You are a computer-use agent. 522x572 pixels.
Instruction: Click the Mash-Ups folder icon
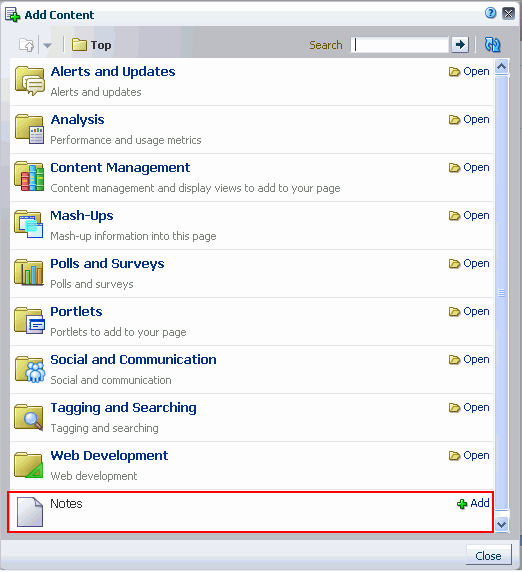pyautogui.click(x=29, y=224)
